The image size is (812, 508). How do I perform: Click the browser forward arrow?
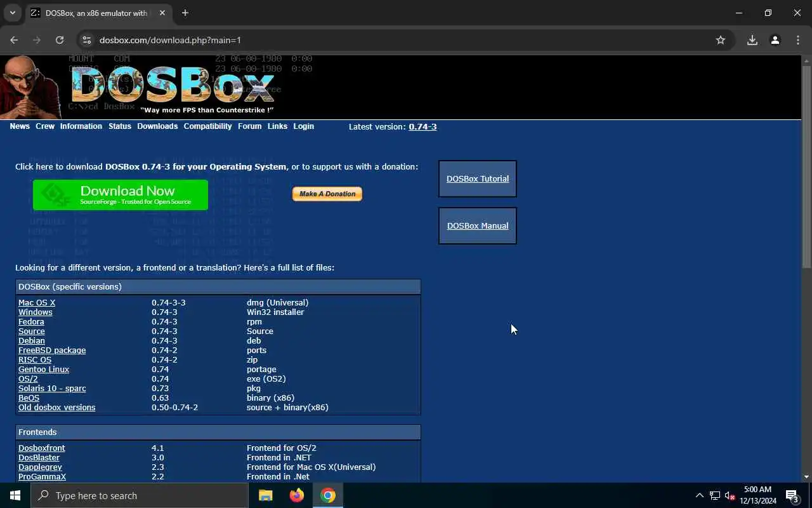coord(37,40)
